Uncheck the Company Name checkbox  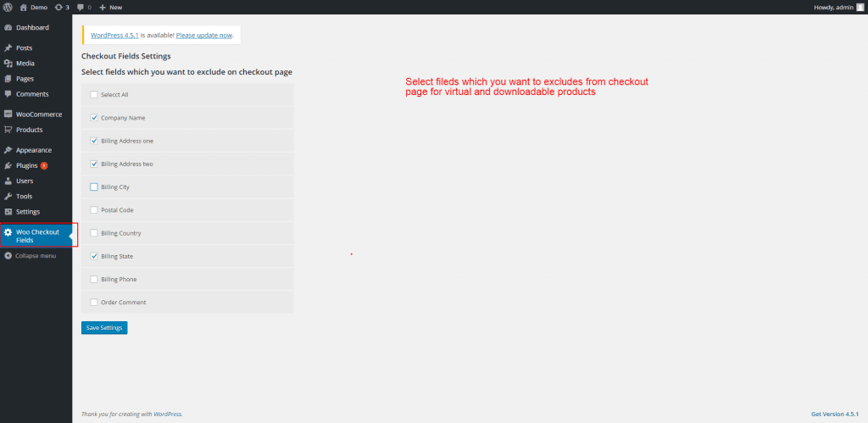click(x=93, y=118)
